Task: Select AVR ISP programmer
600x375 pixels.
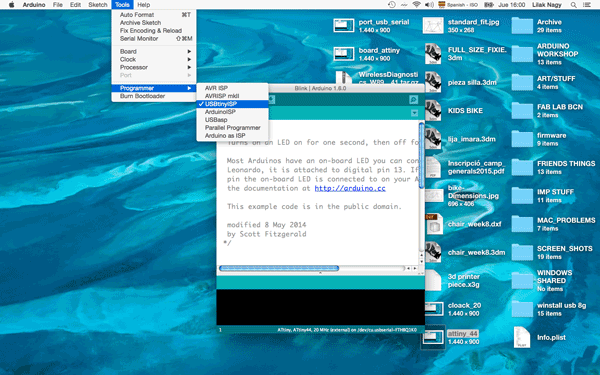Action: click(232, 88)
